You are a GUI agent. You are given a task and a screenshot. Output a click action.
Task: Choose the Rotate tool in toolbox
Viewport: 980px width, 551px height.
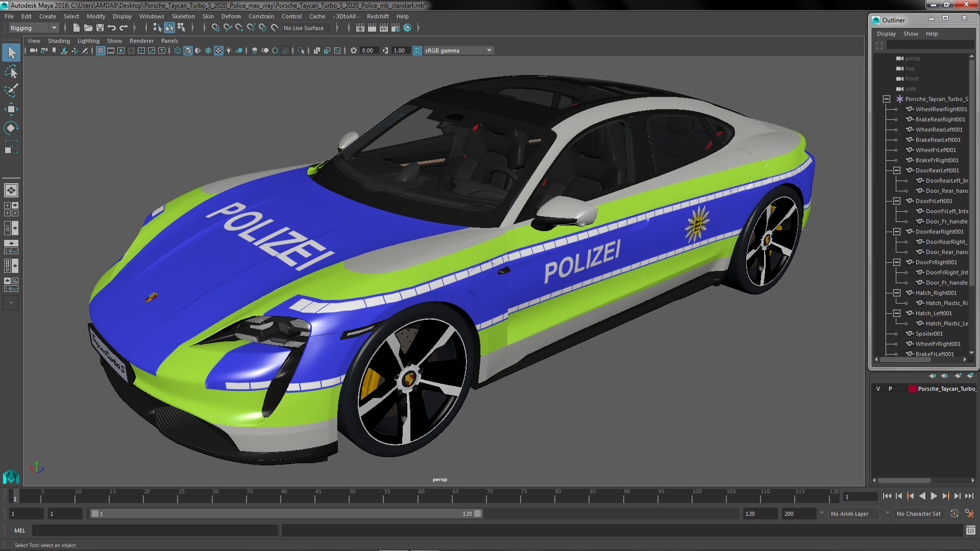[11, 128]
